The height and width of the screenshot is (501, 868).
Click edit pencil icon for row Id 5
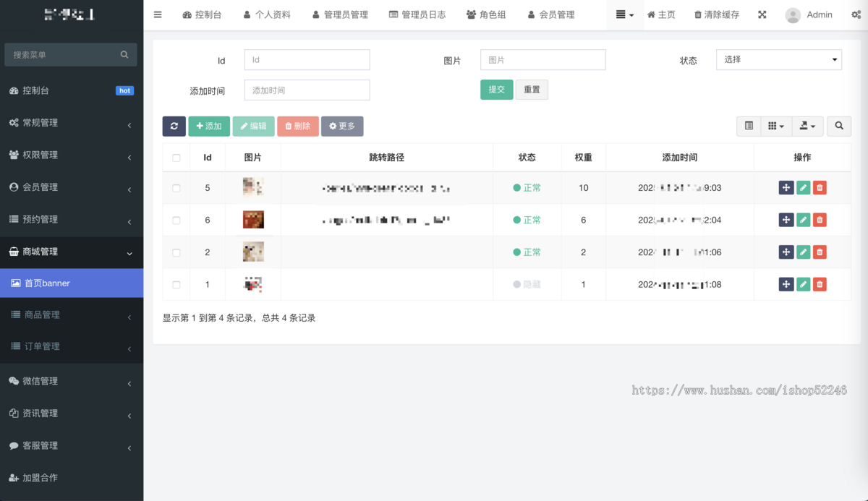pyautogui.click(x=803, y=188)
